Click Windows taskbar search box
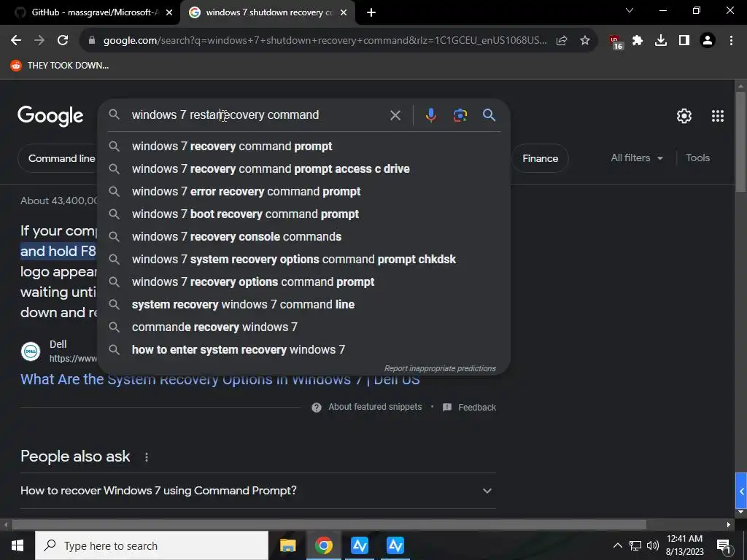 coord(152,545)
